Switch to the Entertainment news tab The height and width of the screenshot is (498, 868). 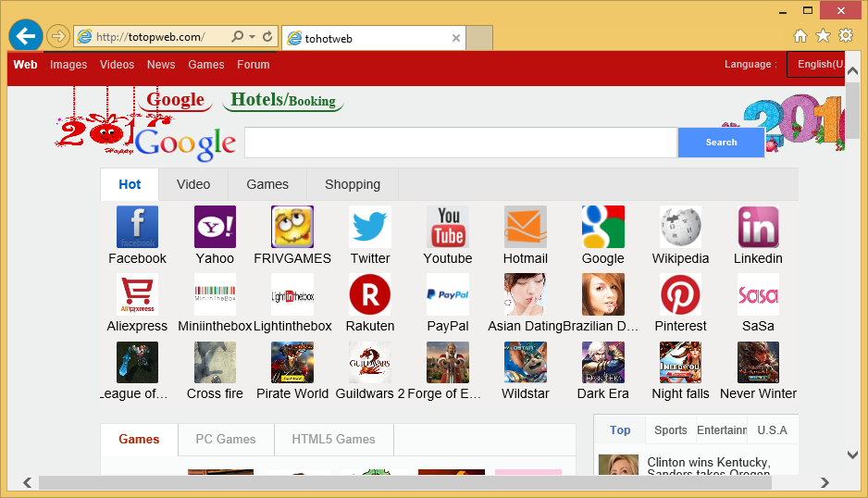click(722, 430)
